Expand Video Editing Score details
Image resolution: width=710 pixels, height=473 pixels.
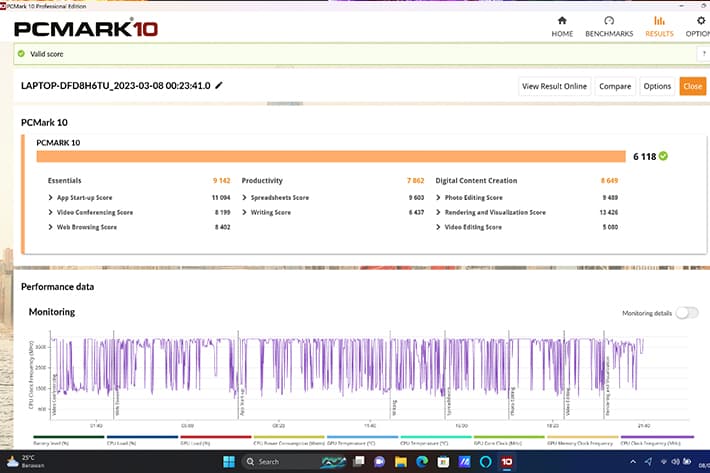[438, 227]
